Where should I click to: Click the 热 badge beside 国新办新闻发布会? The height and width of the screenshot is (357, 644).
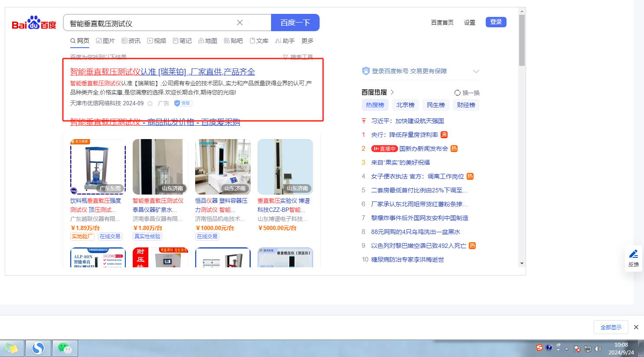click(x=454, y=149)
